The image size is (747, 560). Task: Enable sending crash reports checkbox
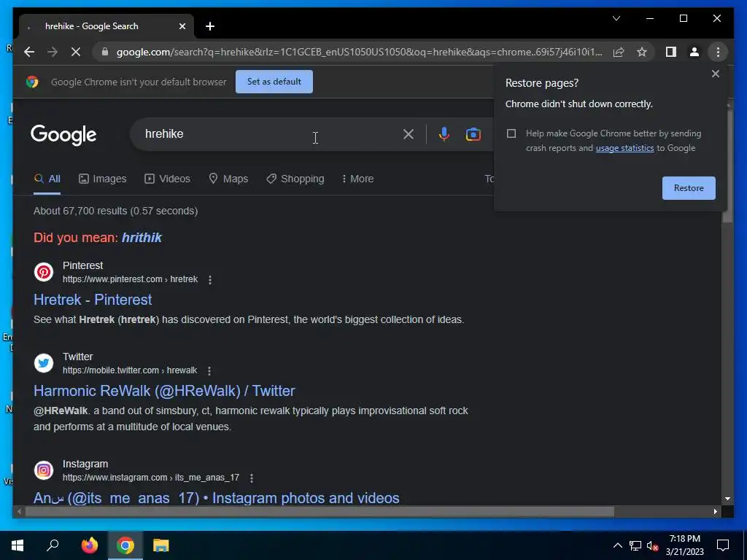point(511,133)
